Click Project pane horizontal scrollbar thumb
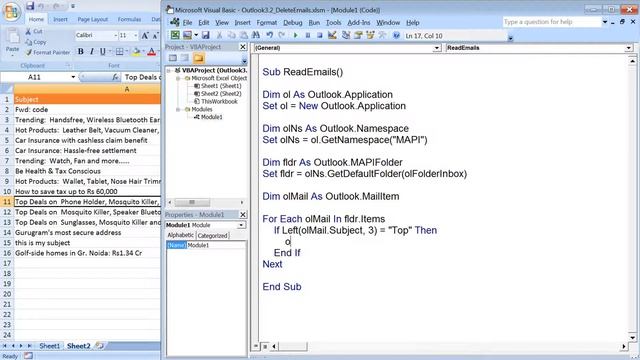The width and height of the screenshot is (640, 360). [192, 202]
